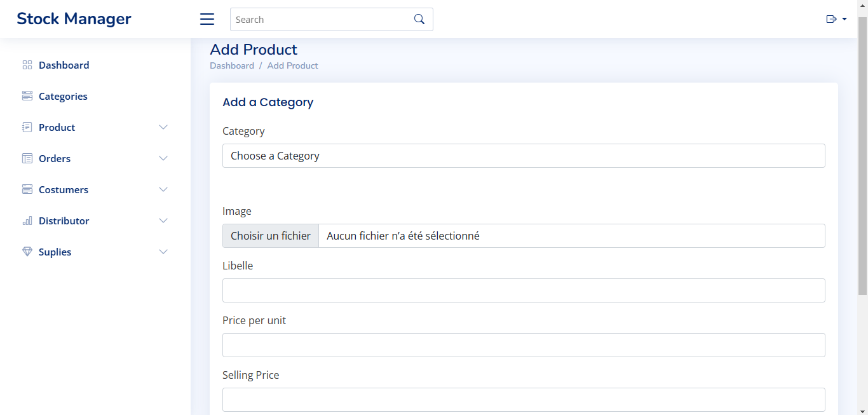The height and width of the screenshot is (415, 868).
Task: Expand the Suplies submenu chevron
Action: tap(163, 252)
